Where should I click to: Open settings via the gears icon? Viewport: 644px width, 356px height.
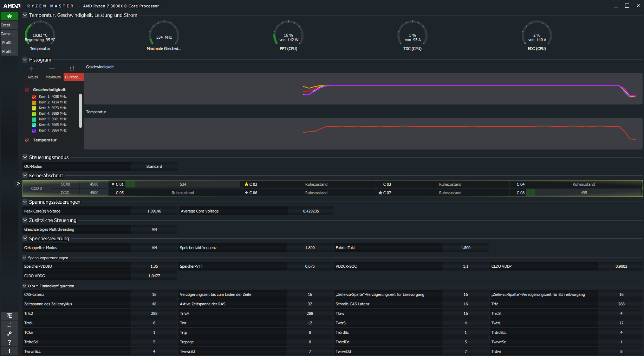(x=9, y=333)
